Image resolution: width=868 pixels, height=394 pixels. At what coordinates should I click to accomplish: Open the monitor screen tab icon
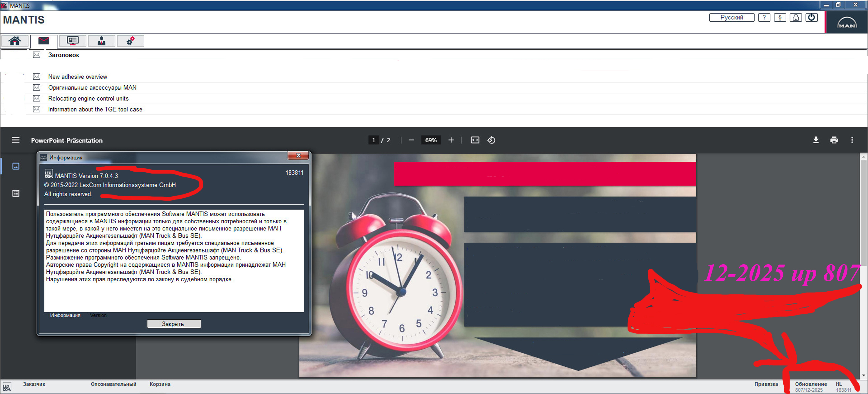coord(72,41)
